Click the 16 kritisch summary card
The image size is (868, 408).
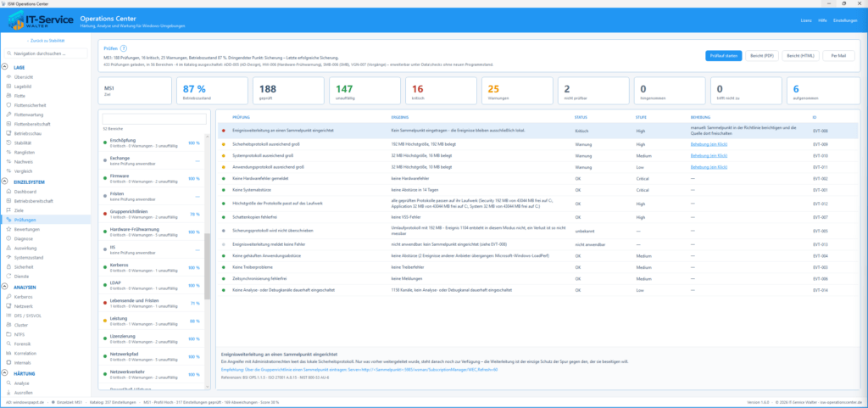coord(441,92)
